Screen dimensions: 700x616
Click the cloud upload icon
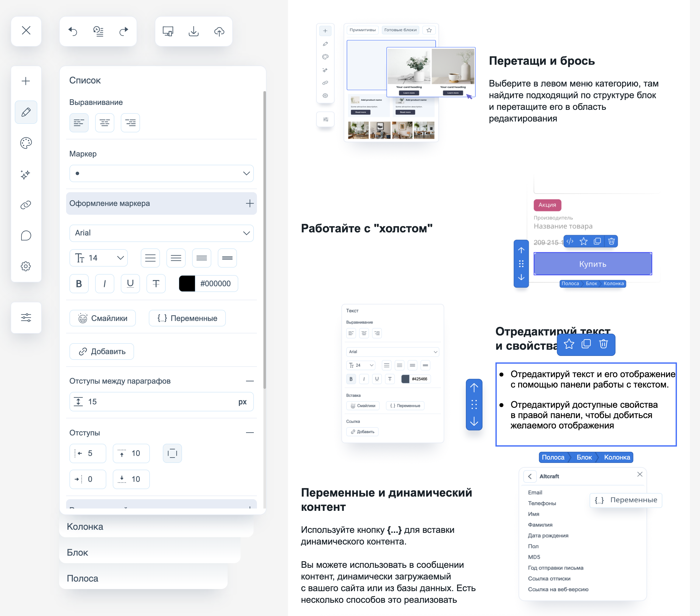(x=219, y=31)
